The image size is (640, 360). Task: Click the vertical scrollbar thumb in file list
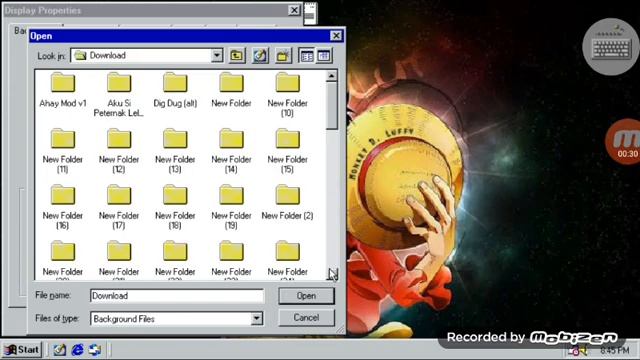click(x=331, y=106)
